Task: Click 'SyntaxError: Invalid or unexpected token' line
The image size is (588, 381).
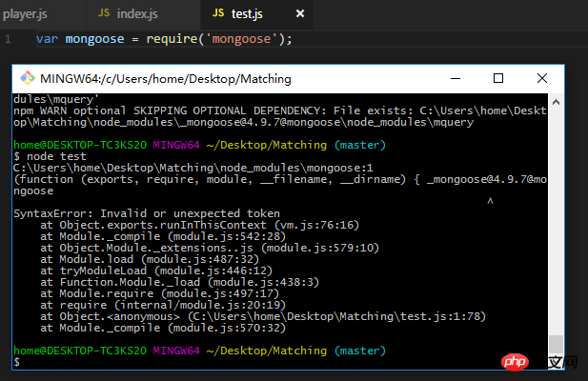Action: 147,213
